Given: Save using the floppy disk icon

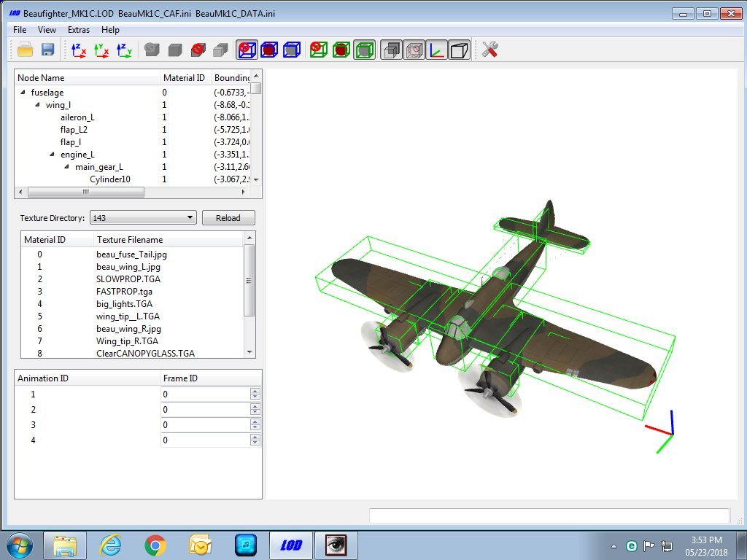Looking at the screenshot, I should tap(47, 50).
